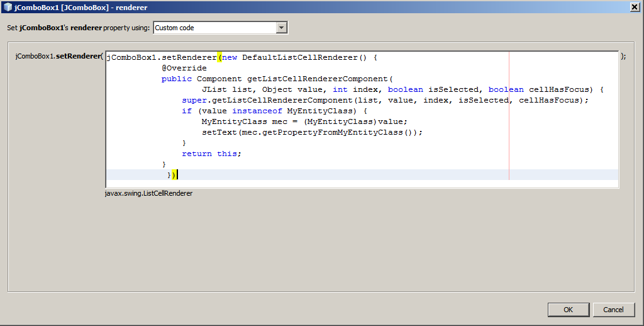The height and width of the screenshot is (326, 644).
Task: Click the javax.swing.ListCellRenderer label below editor
Action: tap(149, 193)
